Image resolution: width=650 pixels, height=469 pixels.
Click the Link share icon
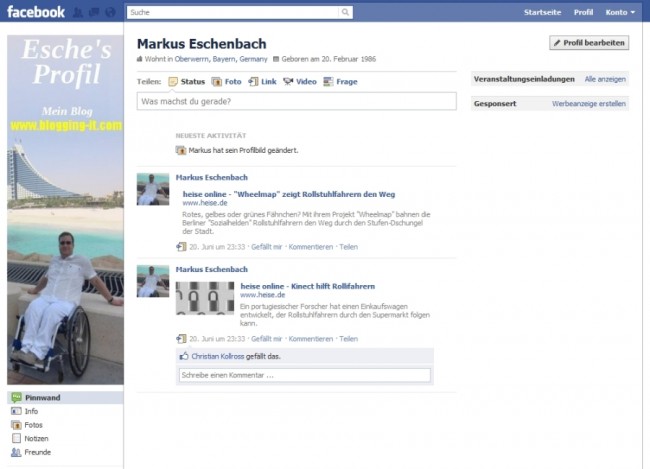click(x=253, y=82)
